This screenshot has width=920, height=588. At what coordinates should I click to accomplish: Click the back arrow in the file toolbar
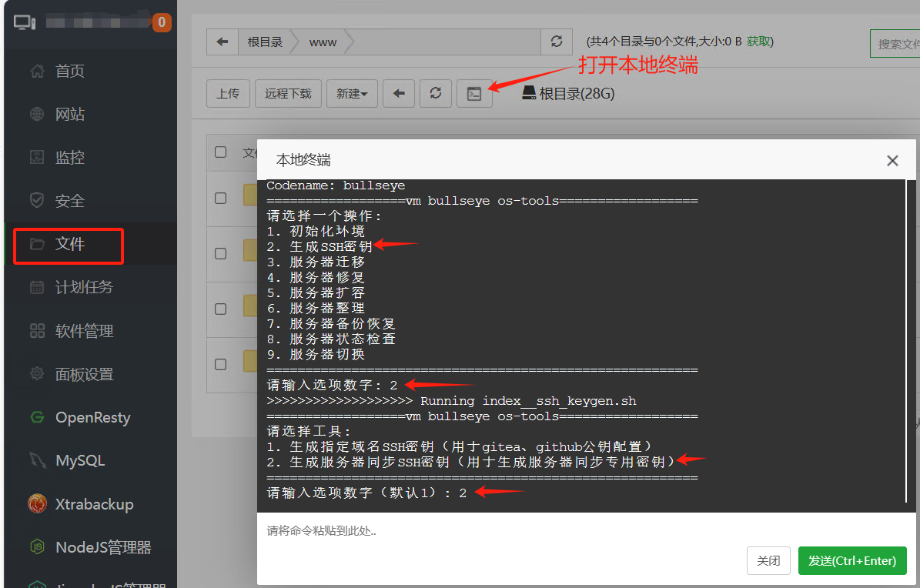(400, 93)
